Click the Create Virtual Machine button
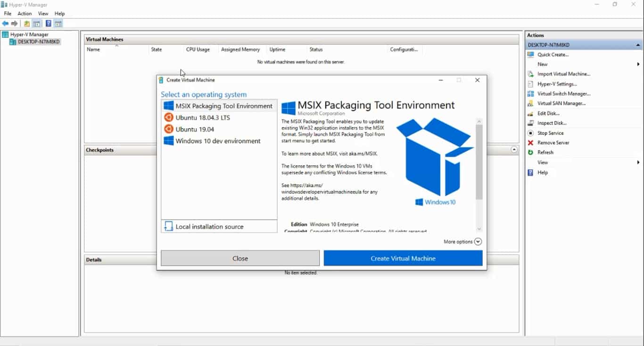This screenshot has width=644, height=346. [403, 258]
